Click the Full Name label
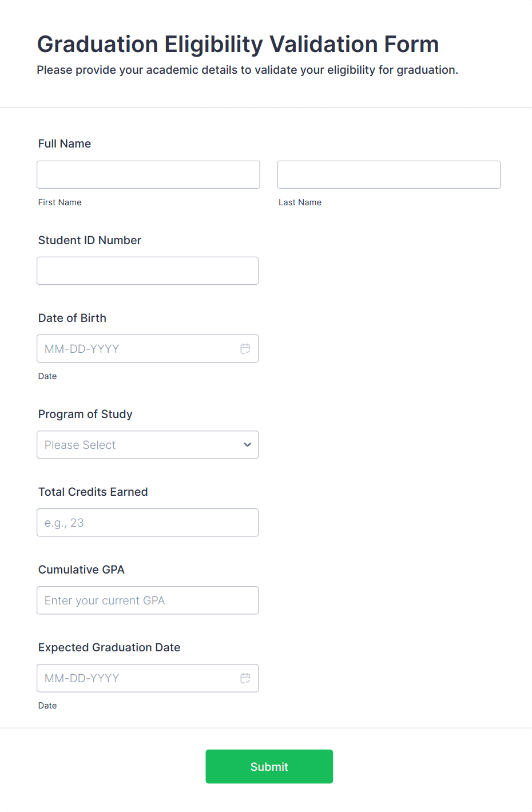 click(64, 144)
